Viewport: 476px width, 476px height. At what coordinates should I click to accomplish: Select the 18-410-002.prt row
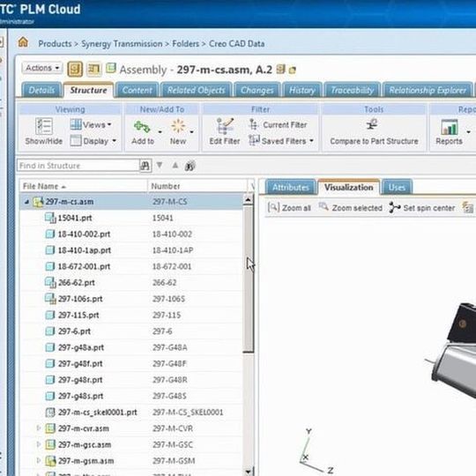coord(131,234)
